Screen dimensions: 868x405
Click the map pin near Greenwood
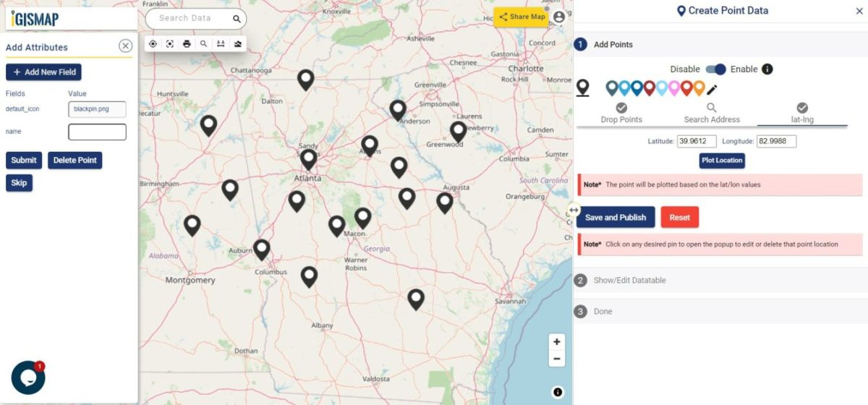tap(458, 132)
